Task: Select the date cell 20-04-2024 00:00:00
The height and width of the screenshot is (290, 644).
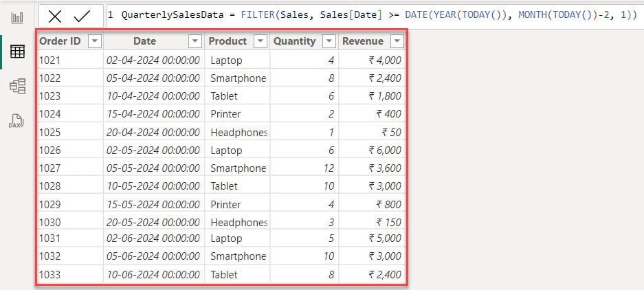Action: click(153, 132)
